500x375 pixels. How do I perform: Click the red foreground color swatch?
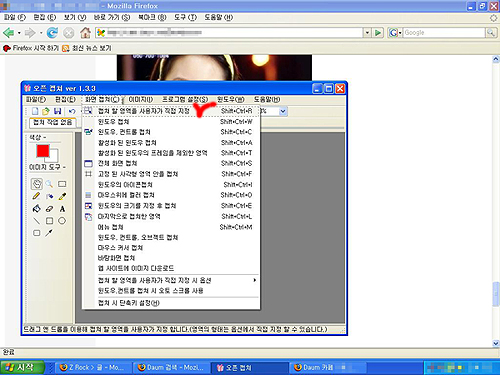click(x=43, y=151)
